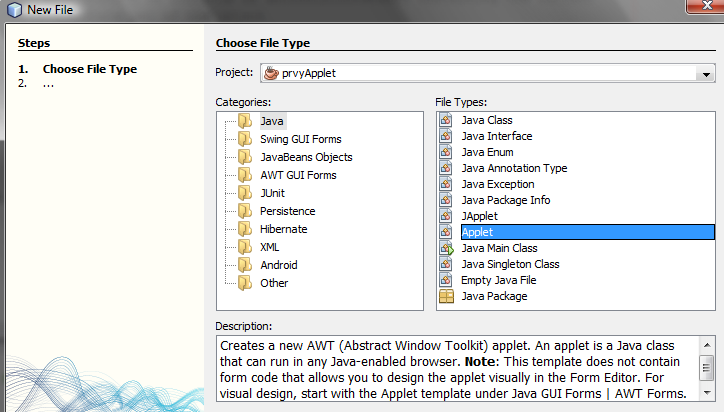The height and width of the screenshot is (412, 724).
Task: Select Swing GUI Forms category
Action: [301, 139]
